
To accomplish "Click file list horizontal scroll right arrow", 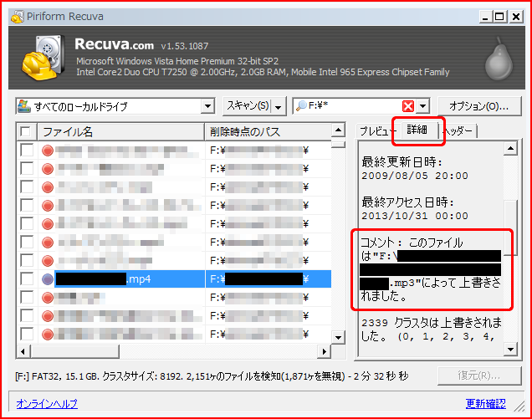I will [325, 351].
